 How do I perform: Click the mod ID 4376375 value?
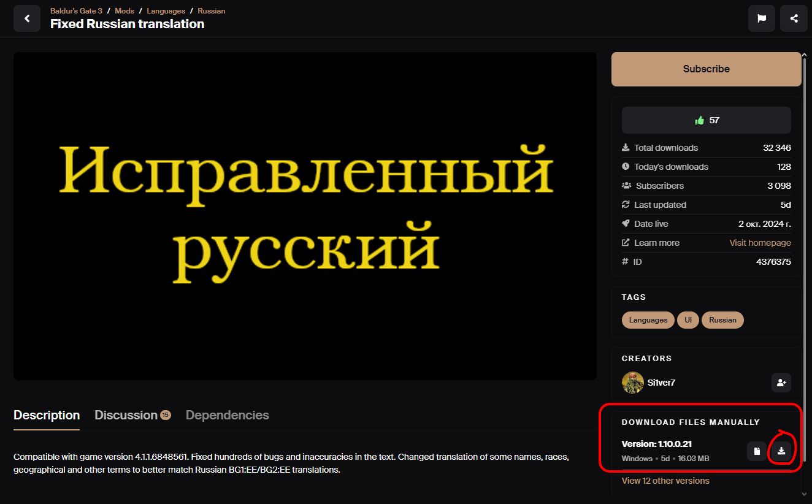click(x=773, y=262)
